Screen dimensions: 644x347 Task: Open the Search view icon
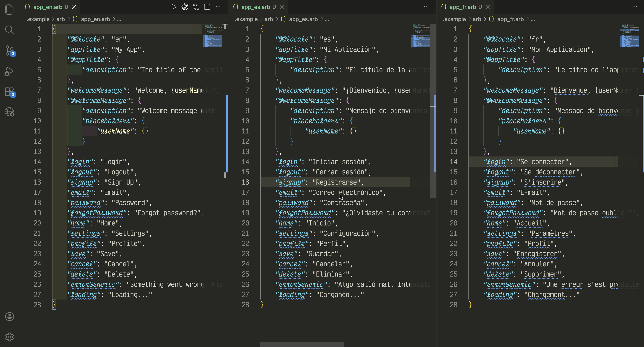coord(10,30)
